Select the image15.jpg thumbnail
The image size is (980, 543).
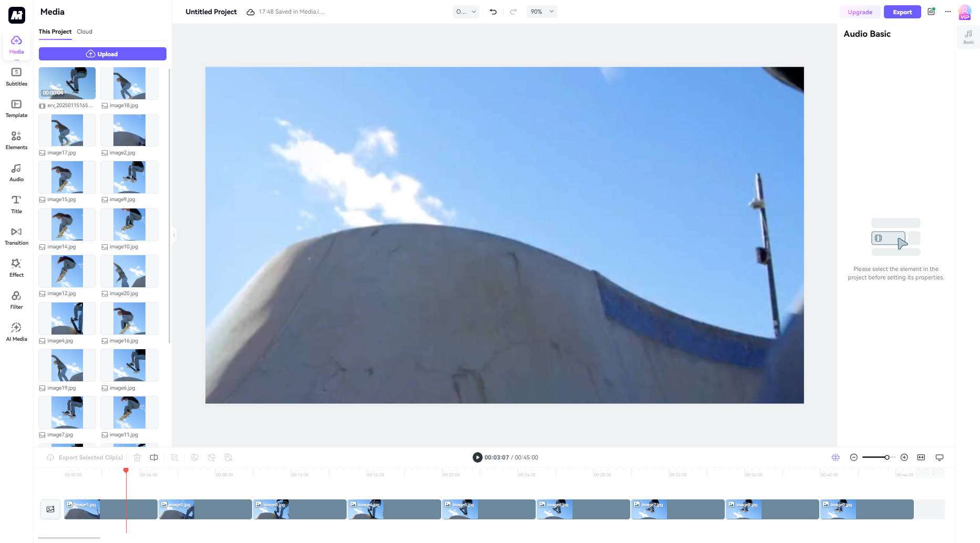(67, 177)
